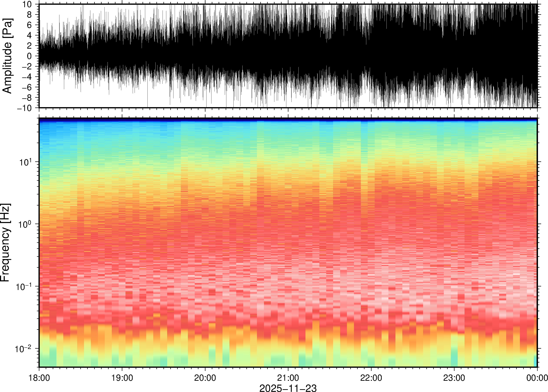This screenshot has width=548, height=392.
Task: Click the 10⁻² frequency tick label
Action: pos(23,349)
